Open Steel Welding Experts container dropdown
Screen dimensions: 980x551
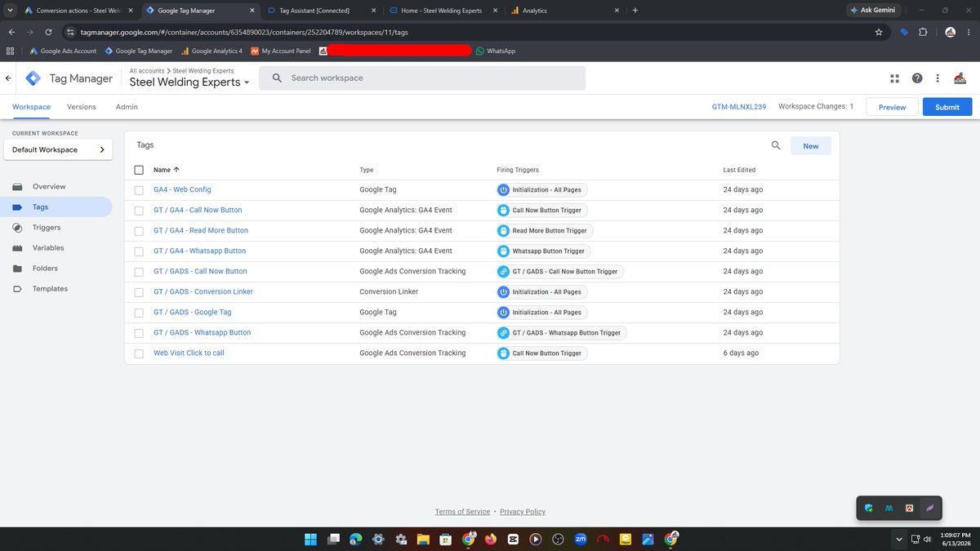189,82
